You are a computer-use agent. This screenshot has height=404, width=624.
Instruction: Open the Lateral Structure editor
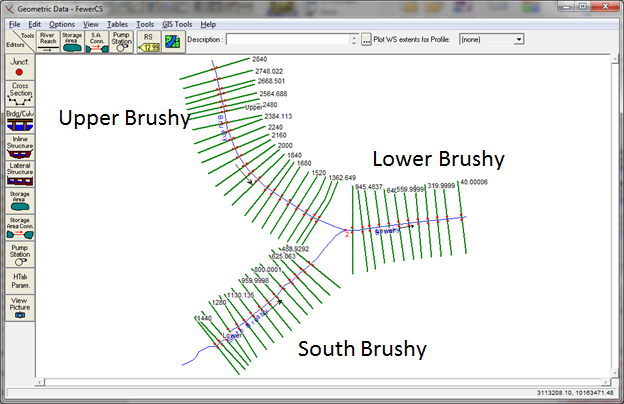click(x=19, y=175)
